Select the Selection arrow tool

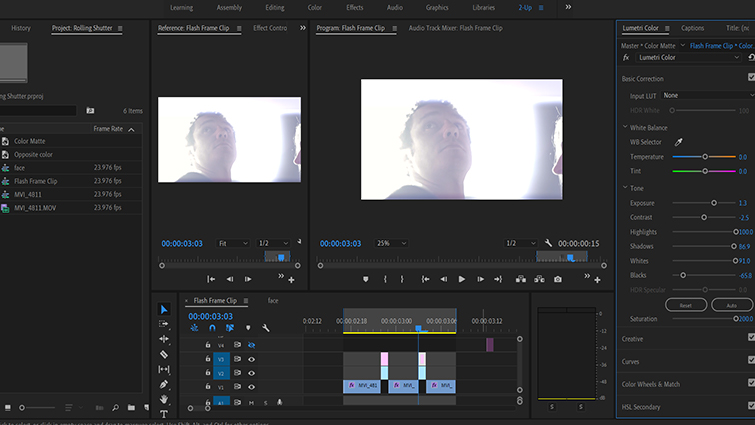tap(164, 310)
